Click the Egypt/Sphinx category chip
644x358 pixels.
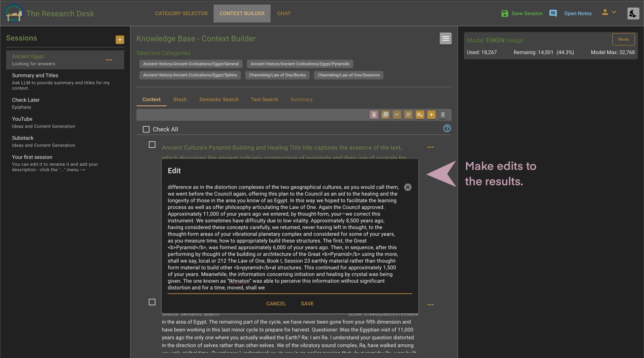190,75
